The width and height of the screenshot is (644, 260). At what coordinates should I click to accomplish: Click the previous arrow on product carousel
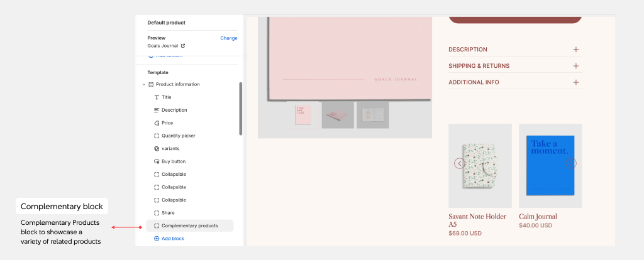(x=459, y=163)
